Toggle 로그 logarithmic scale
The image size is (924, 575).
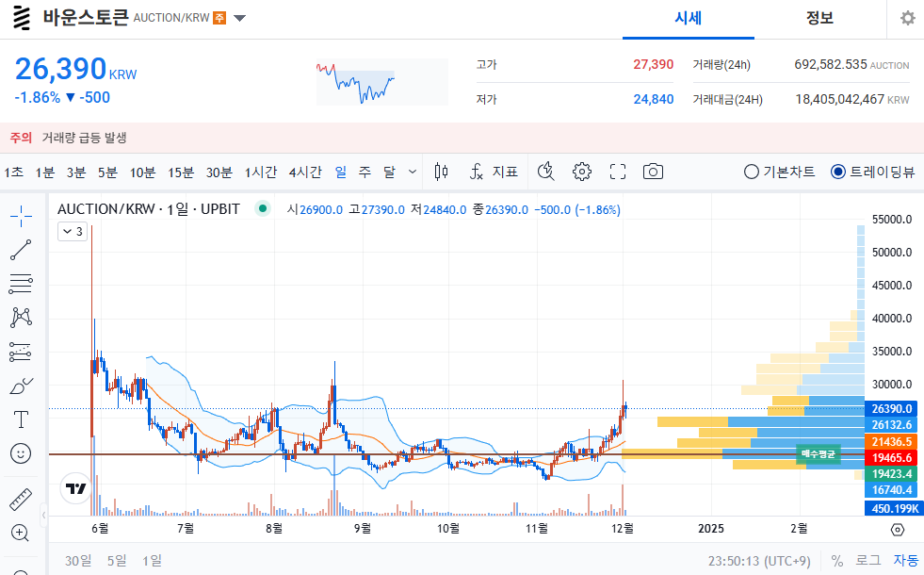pyautogui.click(x=868, y=560)
